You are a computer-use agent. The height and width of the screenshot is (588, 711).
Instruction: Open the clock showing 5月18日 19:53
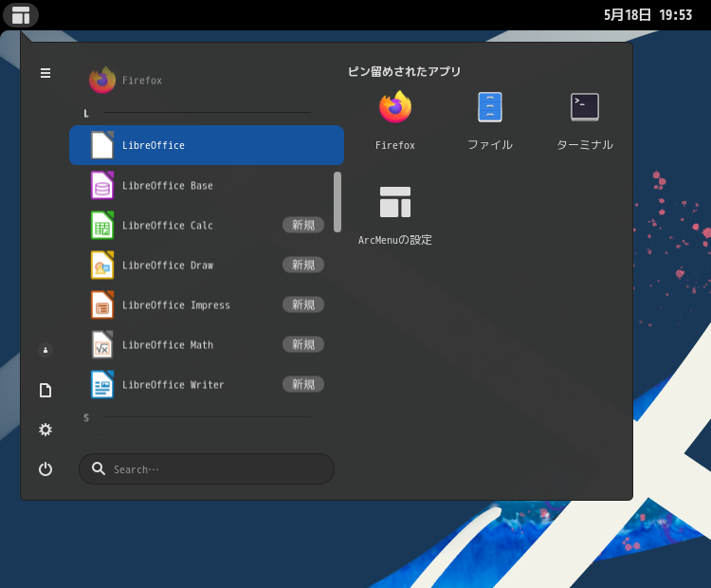(648, 15)
